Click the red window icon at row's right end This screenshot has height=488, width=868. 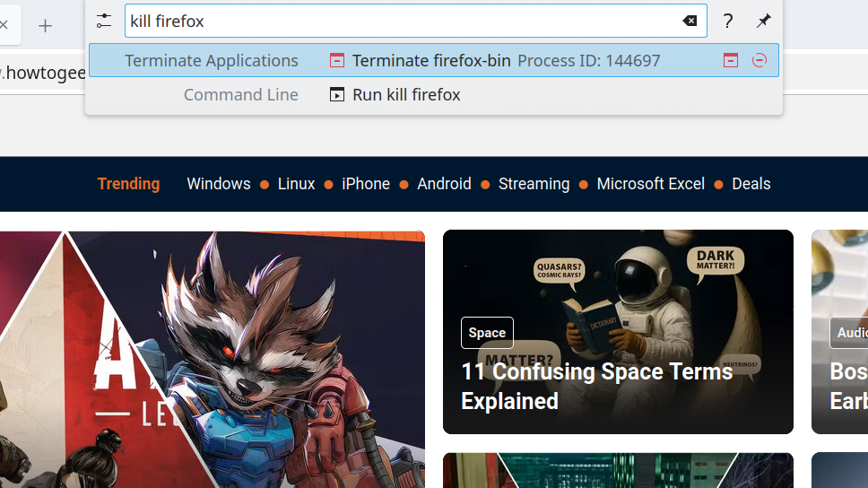[731, 60]
